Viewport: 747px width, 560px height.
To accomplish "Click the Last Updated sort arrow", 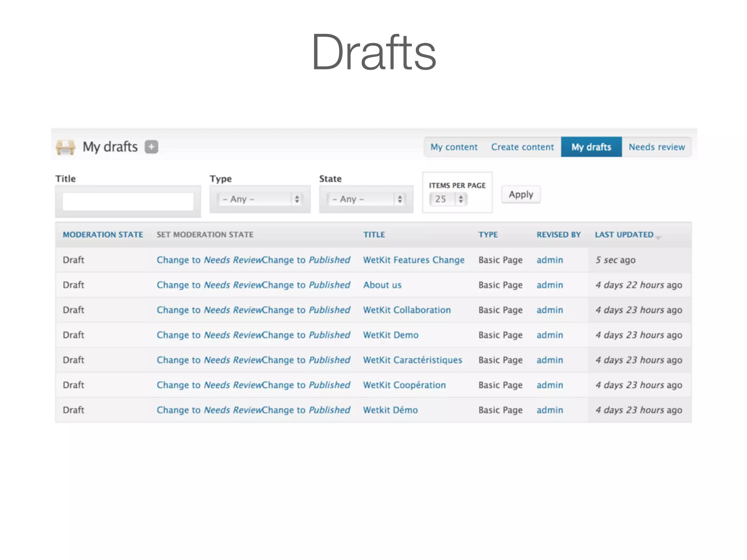I will pyautogui.click(x=658, y=237).
